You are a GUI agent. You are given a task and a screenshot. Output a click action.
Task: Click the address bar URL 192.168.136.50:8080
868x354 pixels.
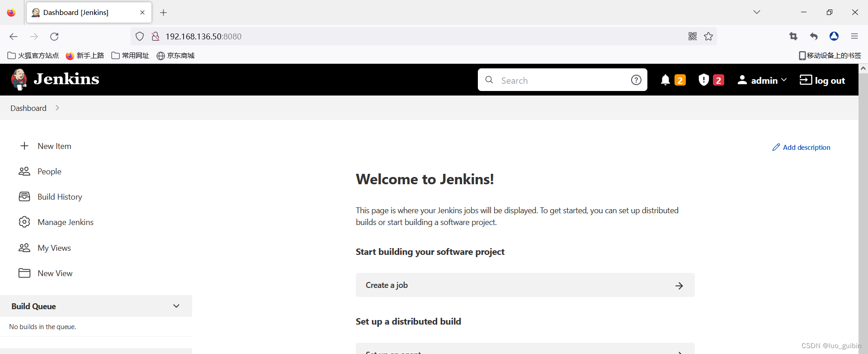pos(203,36)
